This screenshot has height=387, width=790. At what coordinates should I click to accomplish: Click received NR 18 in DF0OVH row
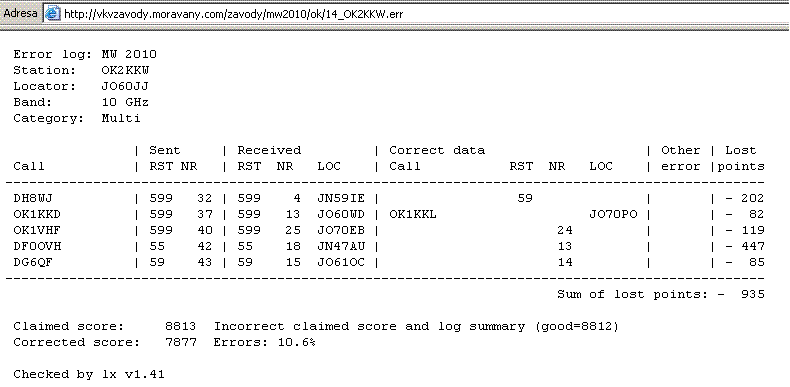[293, 246]
